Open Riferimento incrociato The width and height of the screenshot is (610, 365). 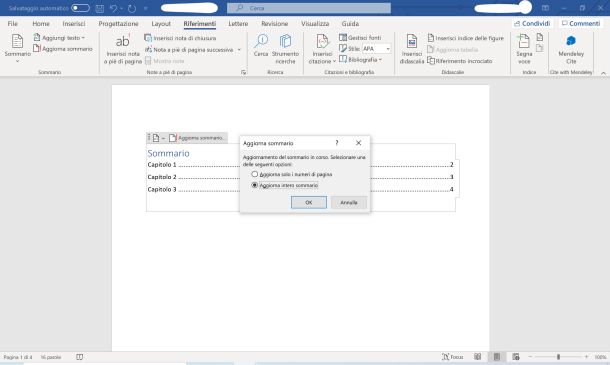click(x=459, y=61)
